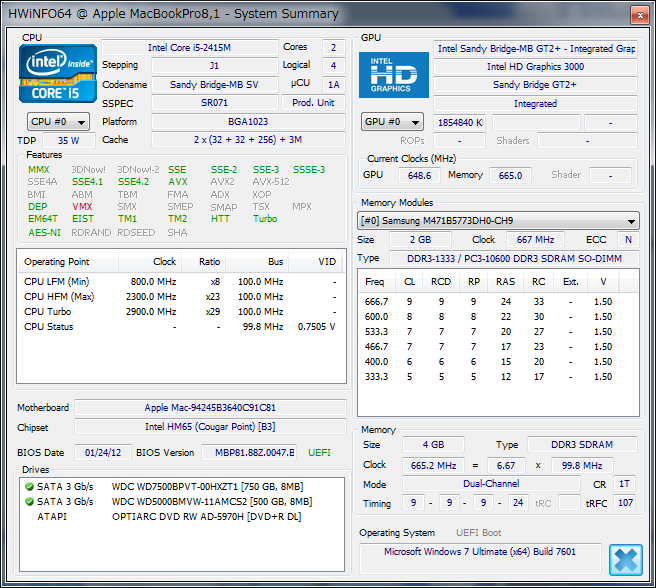Screen dimensions: 656x588
Task: Click the BGA1023 platform field
Action: click(x=248, y=122)
